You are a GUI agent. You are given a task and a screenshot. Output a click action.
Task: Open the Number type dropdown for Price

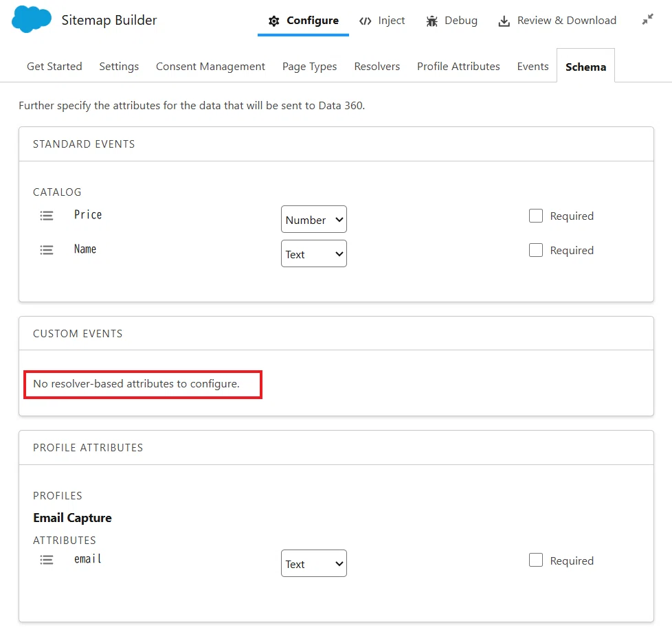pyautogui.click(x=314, y=219)
